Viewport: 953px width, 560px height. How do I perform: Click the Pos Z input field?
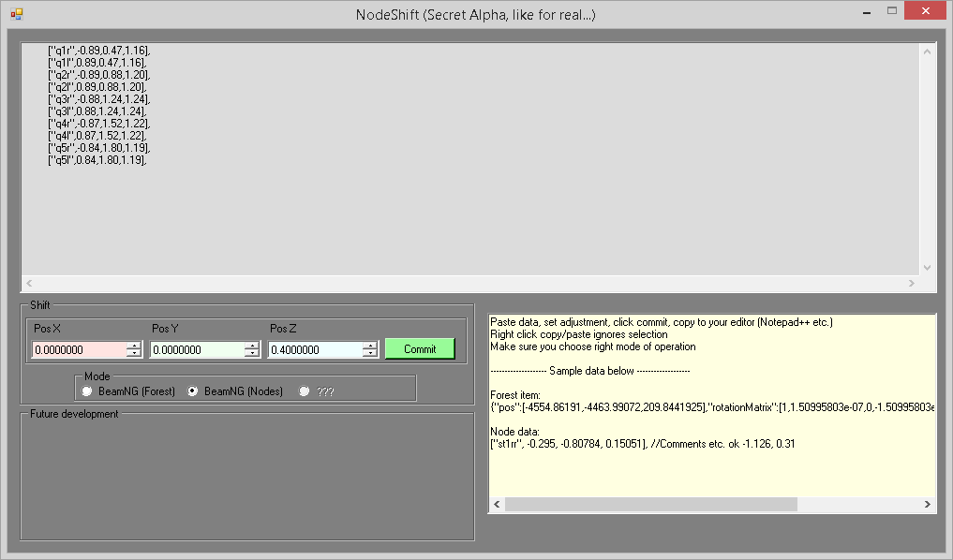[x=316, y=350]
